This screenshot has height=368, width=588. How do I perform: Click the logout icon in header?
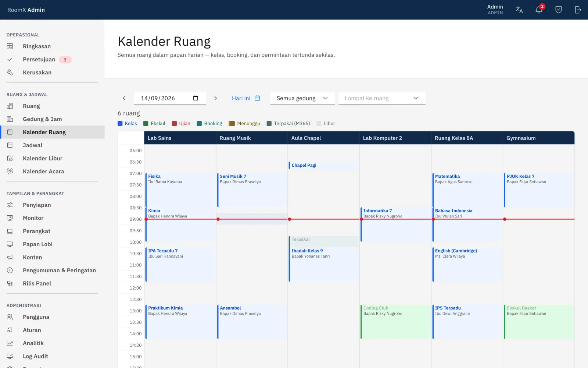tap(578, 10)
